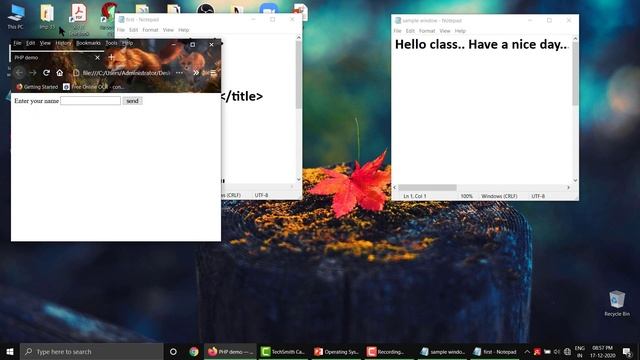Click the taskbar clock and date
This screenshot has height=360, width=640.
pos(602,351)
